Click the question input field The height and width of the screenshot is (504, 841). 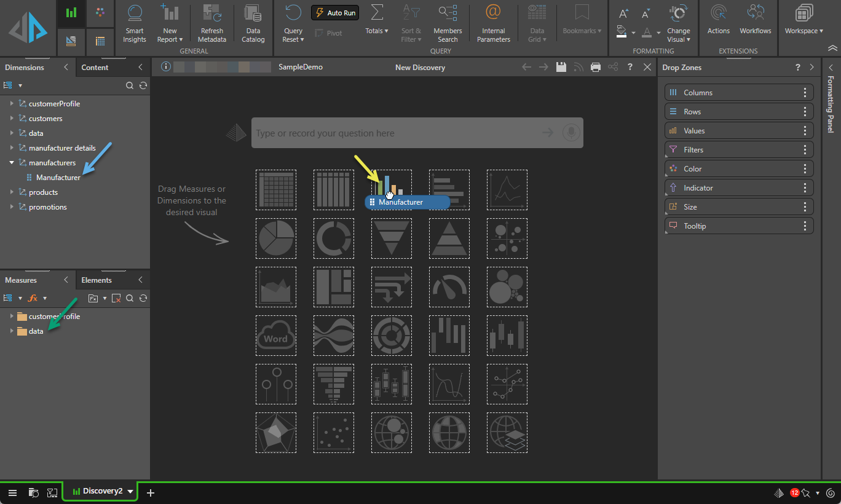pyautogui.click(x=393, y=133)
